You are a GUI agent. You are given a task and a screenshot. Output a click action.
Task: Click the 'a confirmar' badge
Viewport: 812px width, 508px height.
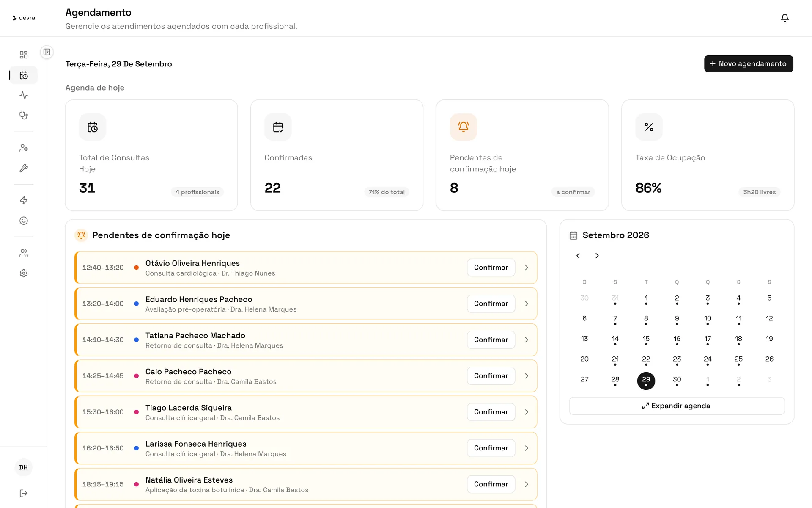coord(573,192)
